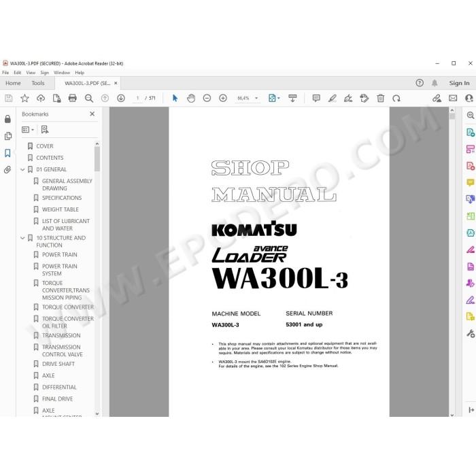The image size is (476, 476).
Task: Switch to the Home tab
Action: 13,83
